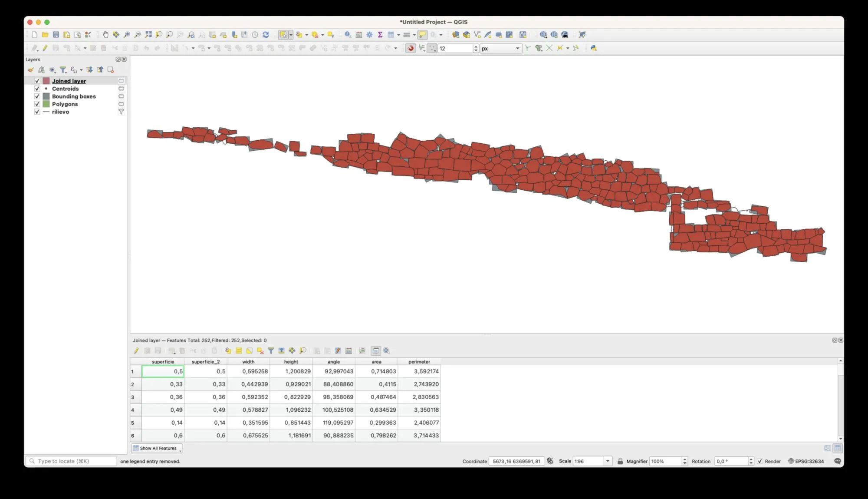Viewport: 868px width, 499px height.
Task: Select the Pan Map hand tool
Action: [105, 35]
